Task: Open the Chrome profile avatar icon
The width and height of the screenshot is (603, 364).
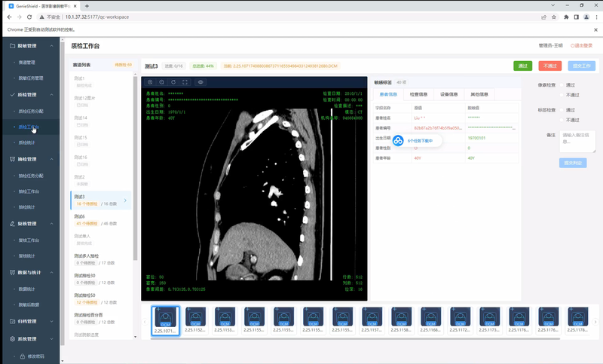Action: pos(586,17)
